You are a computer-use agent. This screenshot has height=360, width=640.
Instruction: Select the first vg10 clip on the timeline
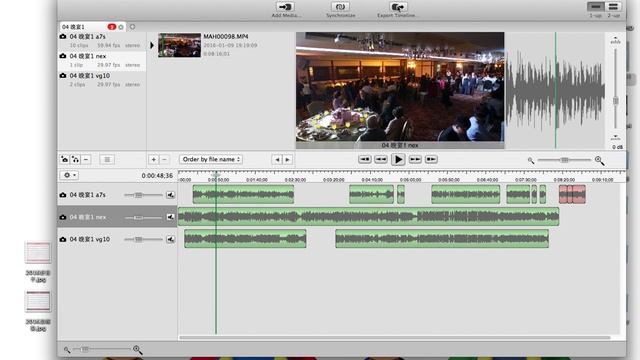(245, 238)
